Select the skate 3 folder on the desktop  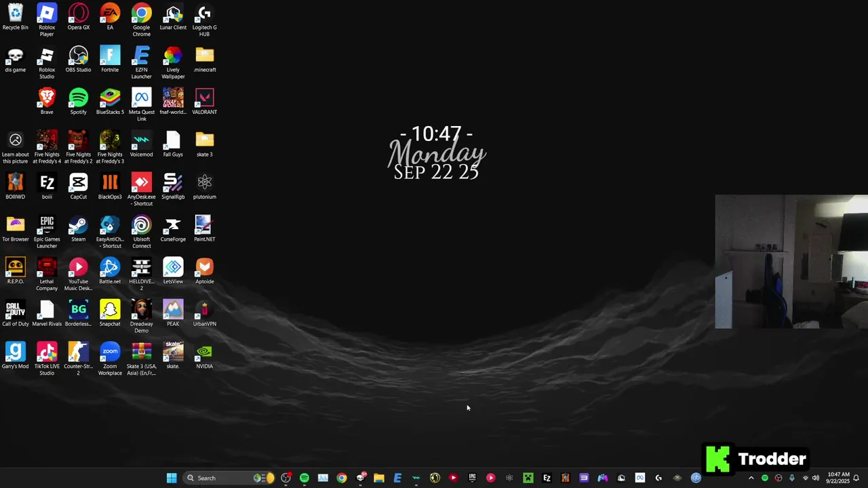coord(204,144)
